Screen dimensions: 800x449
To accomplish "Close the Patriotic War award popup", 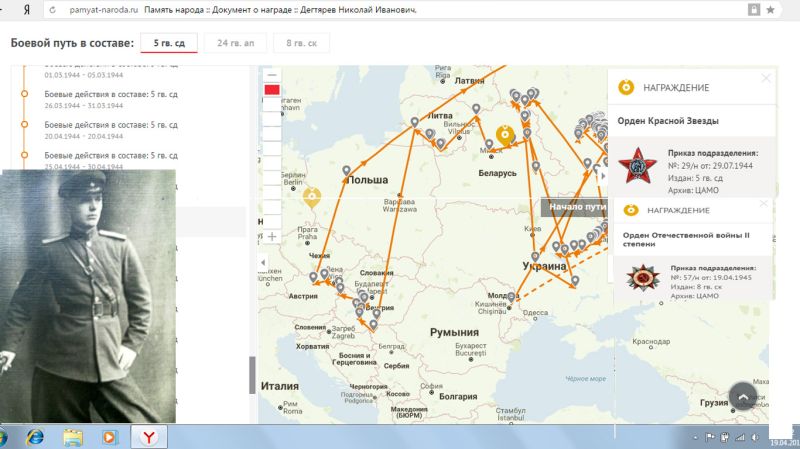I will (x=766, y=203).
